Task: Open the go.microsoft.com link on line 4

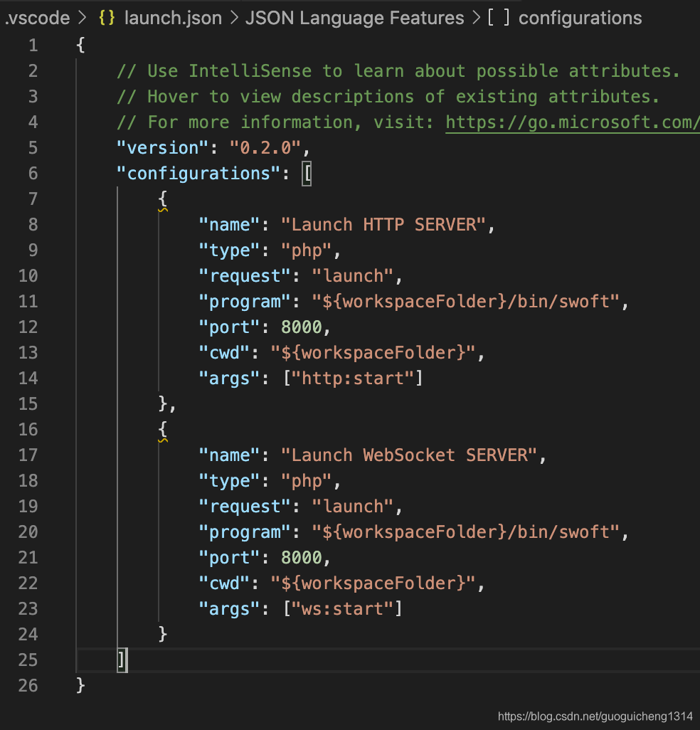Action: click(x=569, y=122)
